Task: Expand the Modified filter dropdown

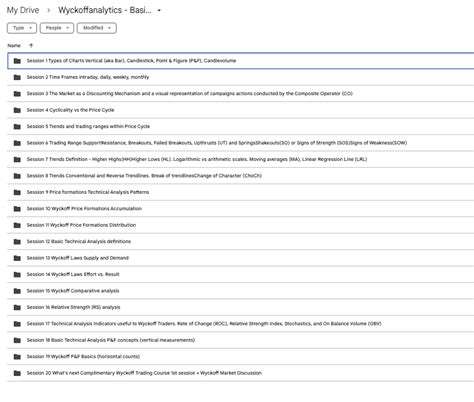Action: 97,28
